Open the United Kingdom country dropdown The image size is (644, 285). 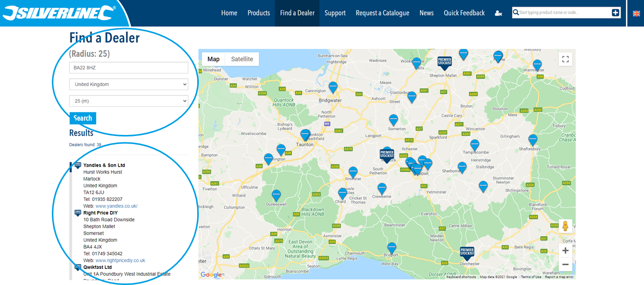129,84
